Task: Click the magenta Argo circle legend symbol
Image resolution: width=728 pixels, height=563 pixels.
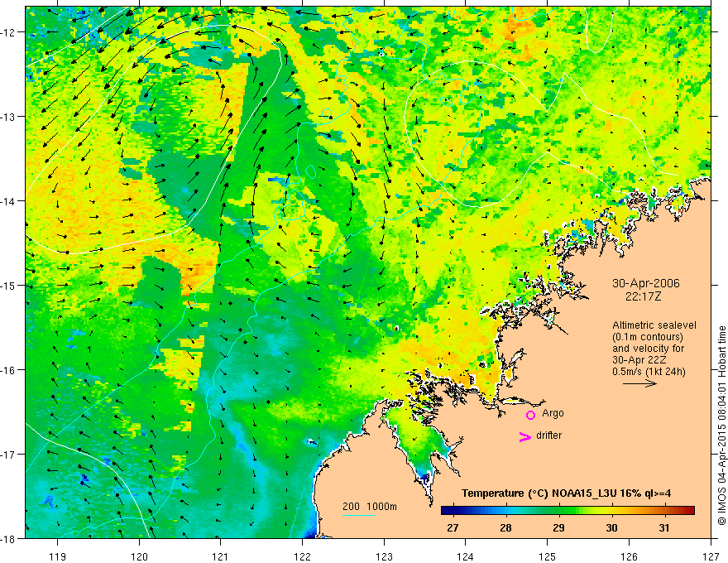Action: click(530, 415)
